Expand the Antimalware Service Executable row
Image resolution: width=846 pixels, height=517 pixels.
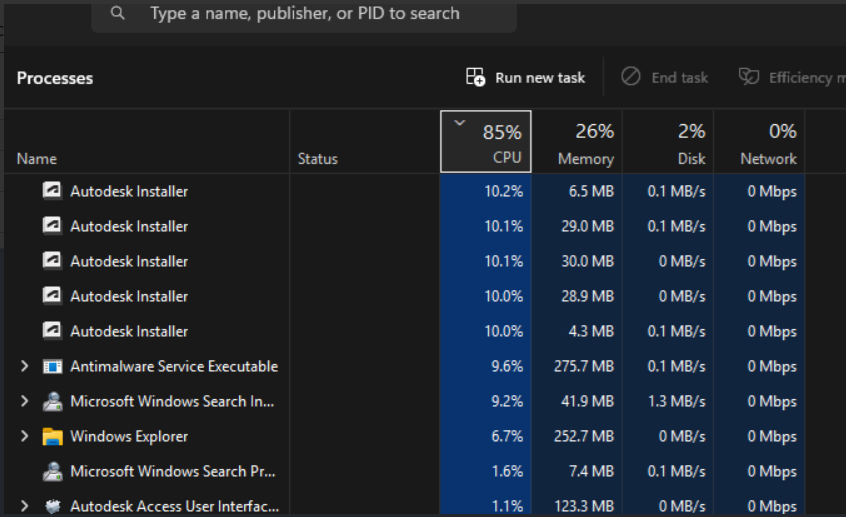(25, 366)
